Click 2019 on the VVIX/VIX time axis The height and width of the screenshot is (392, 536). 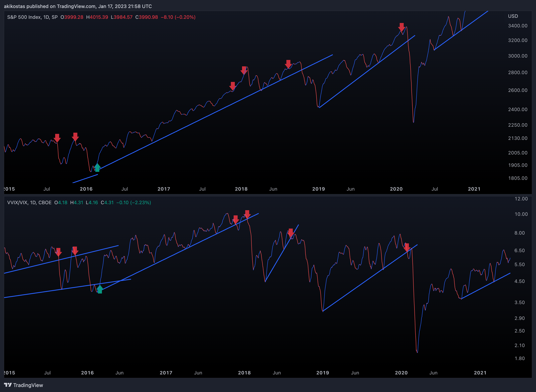pos(323,373)
